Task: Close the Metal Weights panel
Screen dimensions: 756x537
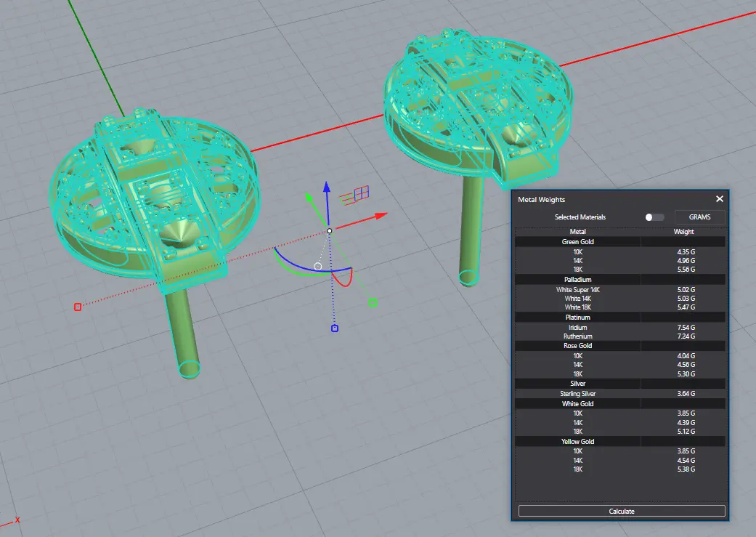Action: point(720,199)
